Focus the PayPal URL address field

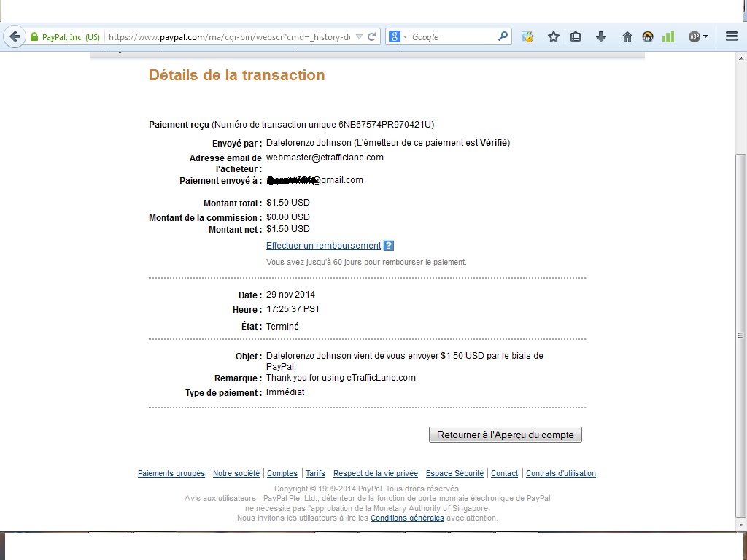(230, 37)
